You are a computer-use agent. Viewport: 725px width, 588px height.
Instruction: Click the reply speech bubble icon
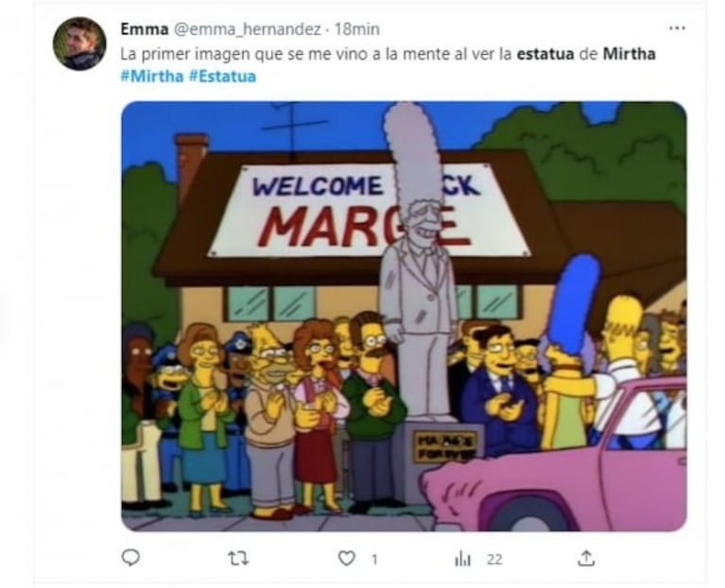click(x=130, y=559)
